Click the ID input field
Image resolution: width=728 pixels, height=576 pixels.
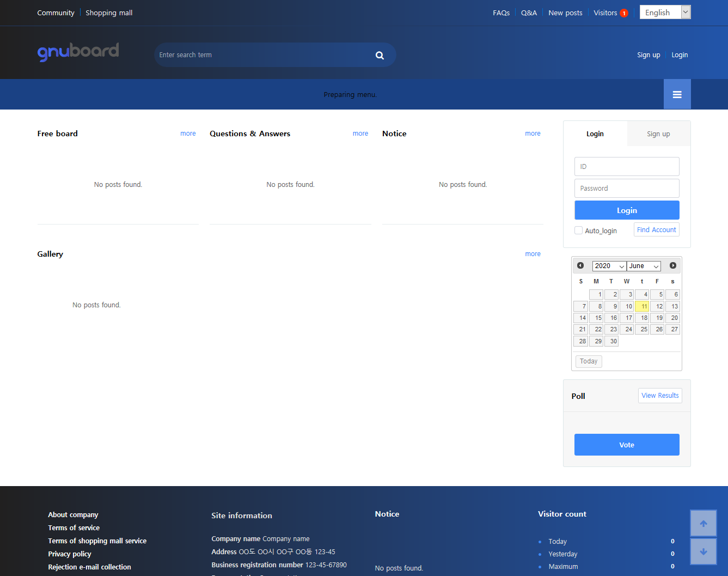point(627,167)
